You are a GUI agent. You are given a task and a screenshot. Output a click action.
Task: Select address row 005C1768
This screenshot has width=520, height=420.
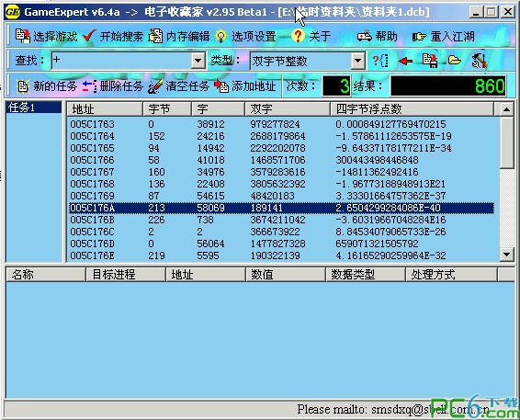(x=281, y=184)
